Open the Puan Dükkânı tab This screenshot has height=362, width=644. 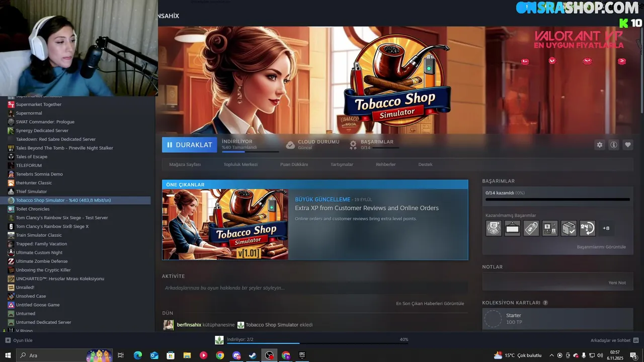click(294, 164)
